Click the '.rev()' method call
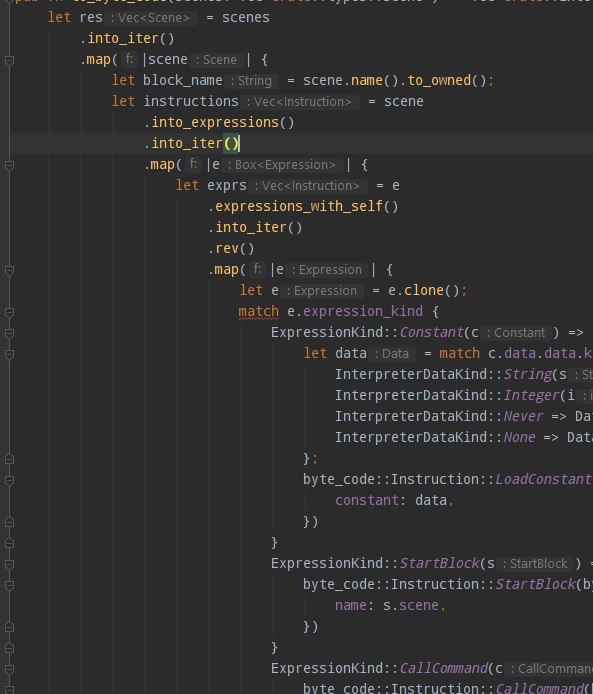 [231, 248]
